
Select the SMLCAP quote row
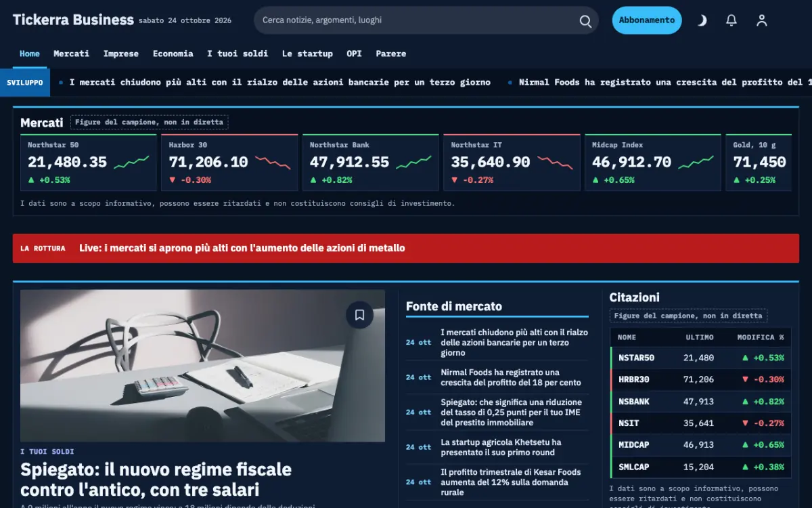click(x=700, y=467)
